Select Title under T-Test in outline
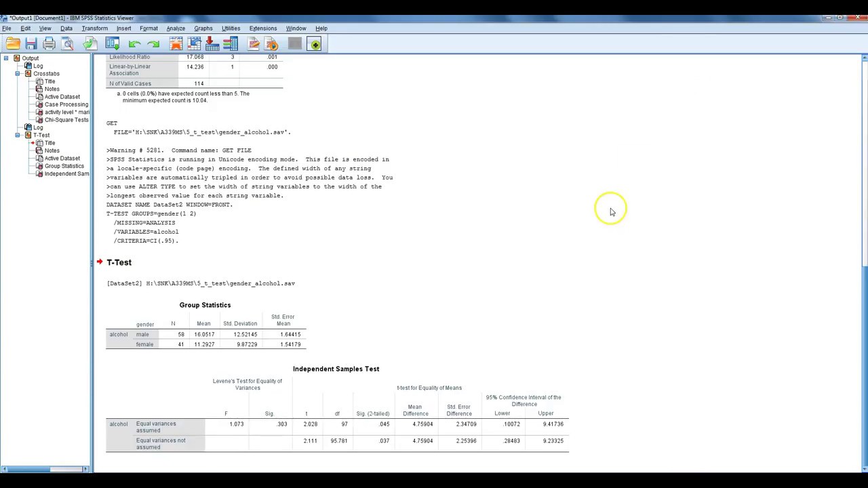 (x=50, y=143)
